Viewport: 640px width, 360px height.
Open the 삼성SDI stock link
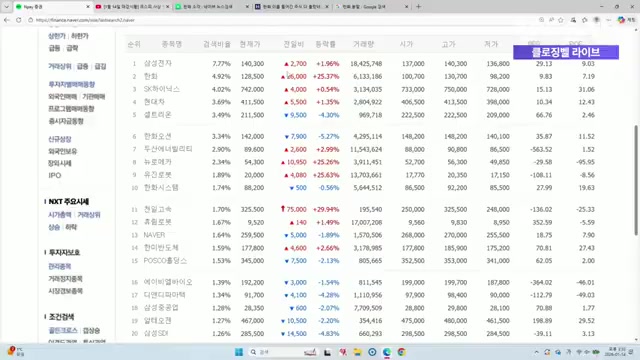point(156,333)
